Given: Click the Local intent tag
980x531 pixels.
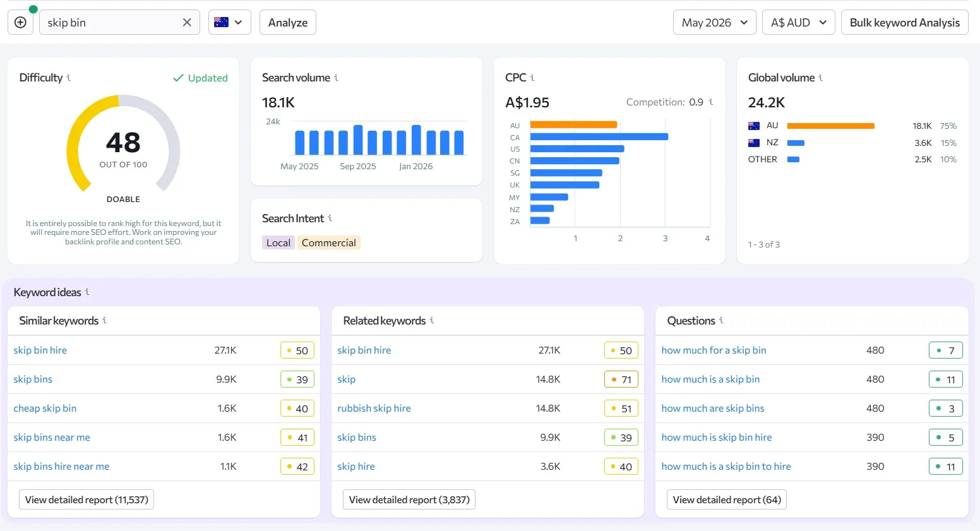Looking at the screenshot, I should pos(278,242).
